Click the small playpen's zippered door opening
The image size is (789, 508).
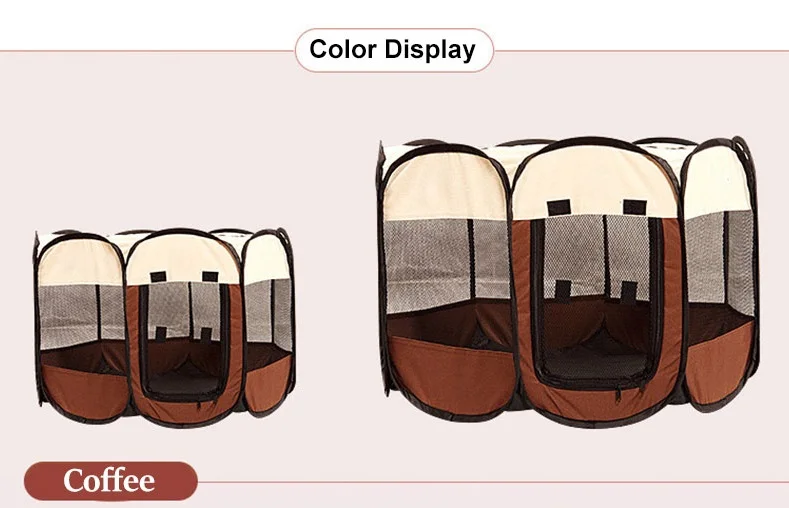[x=185, y=340]
